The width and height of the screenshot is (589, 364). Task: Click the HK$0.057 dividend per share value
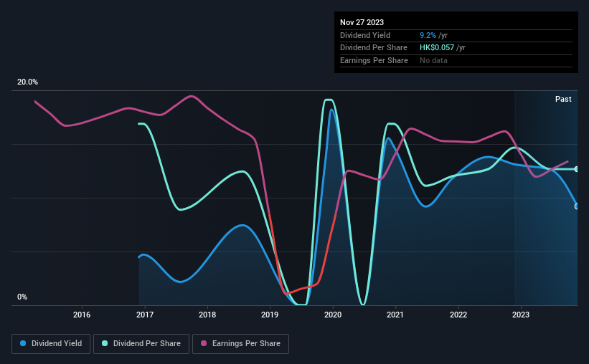pos(437,48)
